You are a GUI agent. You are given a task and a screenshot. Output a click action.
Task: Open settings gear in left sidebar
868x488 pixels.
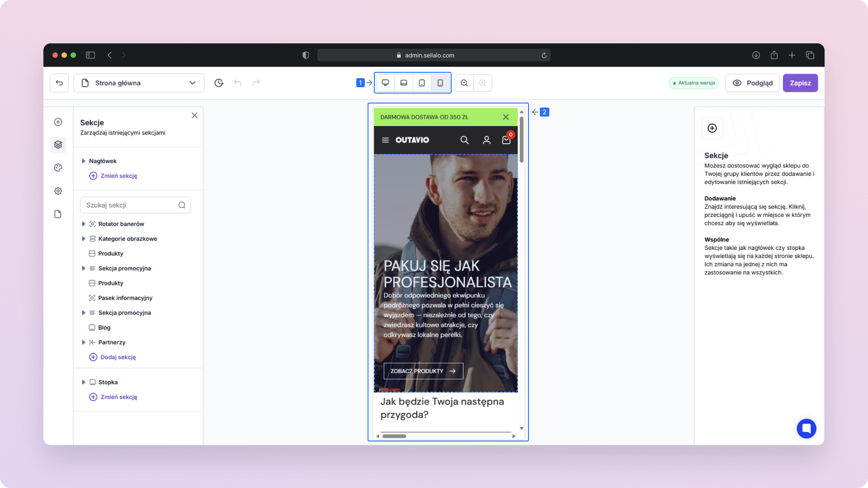[x=58, y=191]
